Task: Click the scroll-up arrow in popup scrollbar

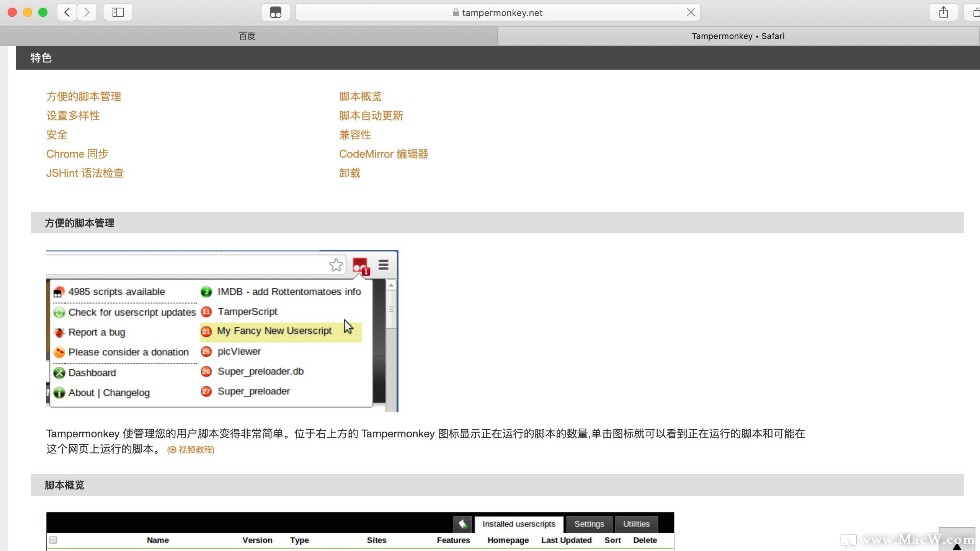Action: [391, 285]
